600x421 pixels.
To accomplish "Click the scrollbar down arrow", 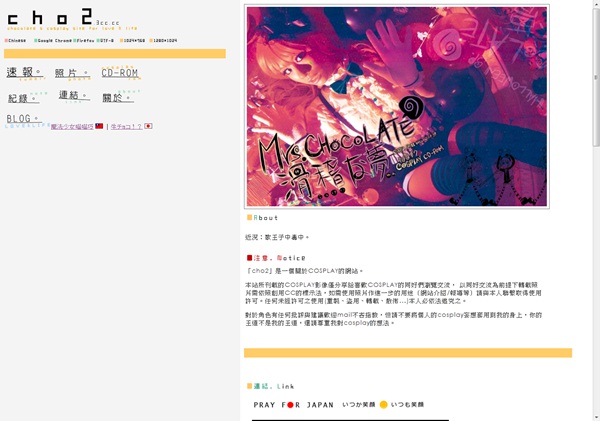I will (596, 417).
